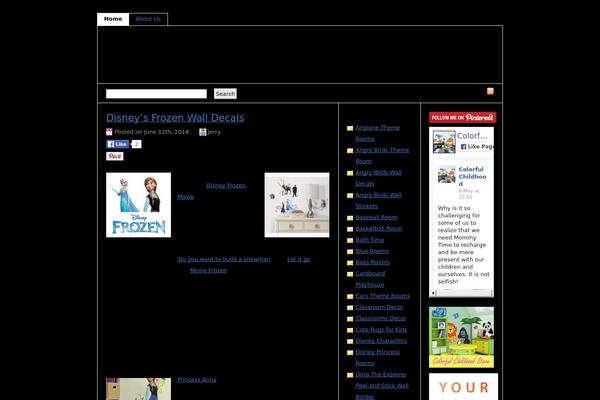Click the Princess Anna room thumbnail at the bottom
The width and height of the screenshot is (600, 400).
click(139, 389)
